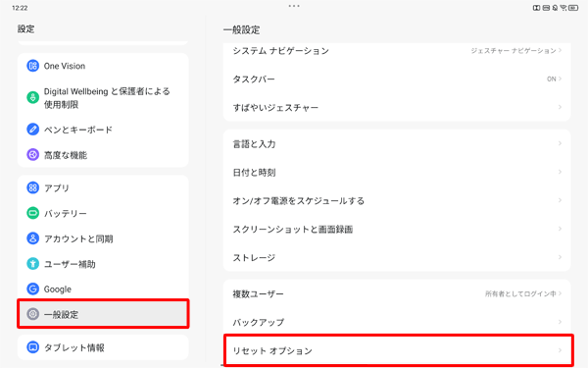The height and width of the screenshot is (368, 588).
Task: Click the Google G icon
Action: (32, 289)
